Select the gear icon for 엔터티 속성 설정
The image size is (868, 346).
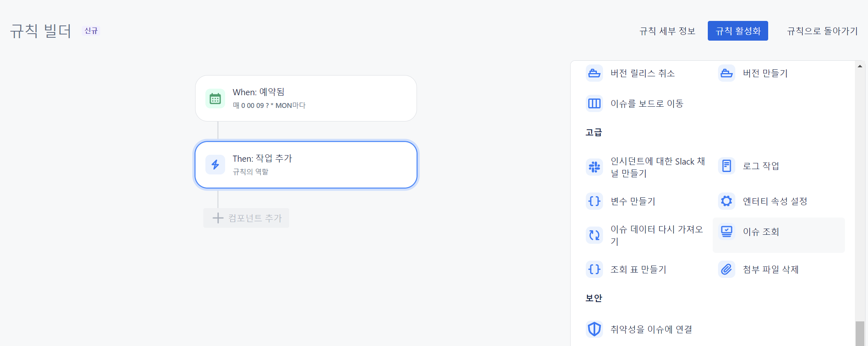click(726, 201)
